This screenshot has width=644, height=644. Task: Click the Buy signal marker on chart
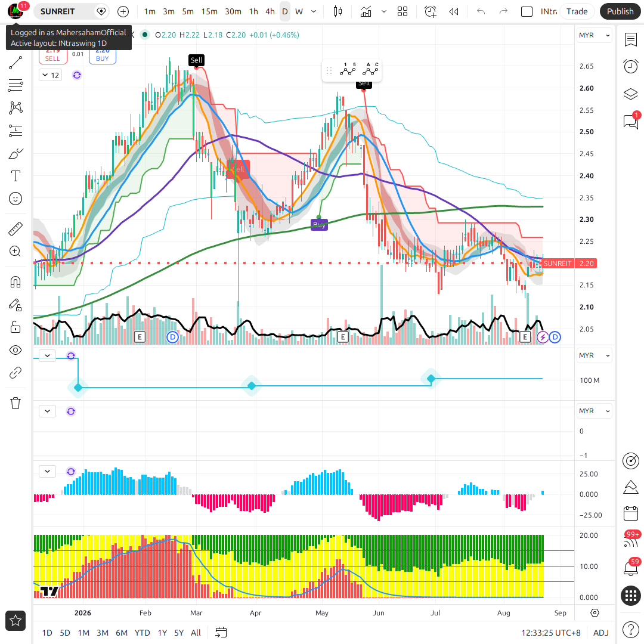pos(319,225)
